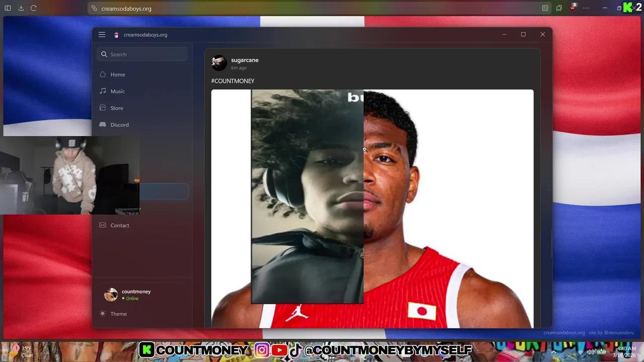Viewport: 644px width, 362px height.
Task: Click the browser reload icon
Action: tap(33, 8)
